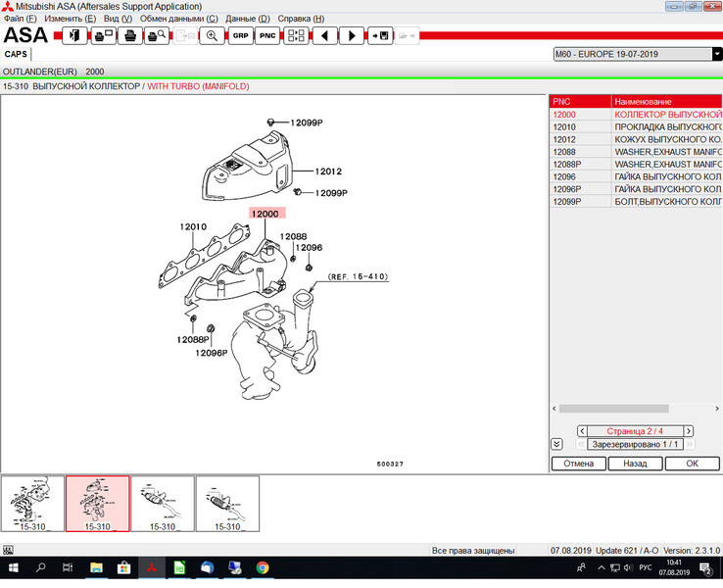Click the printer toolbar icon

130,35
